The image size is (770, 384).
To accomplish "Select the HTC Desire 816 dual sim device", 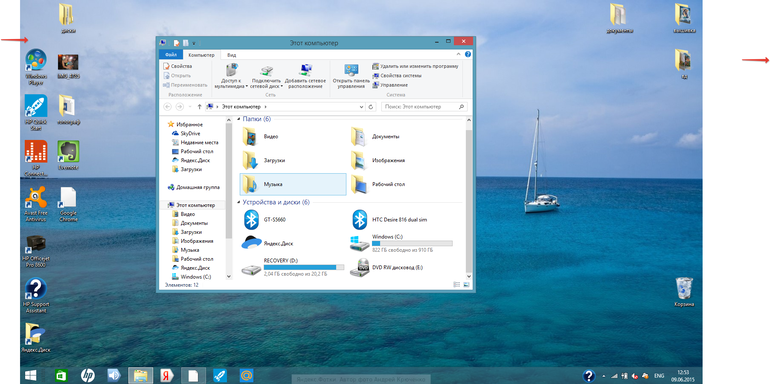I will [x=389, y=219].
